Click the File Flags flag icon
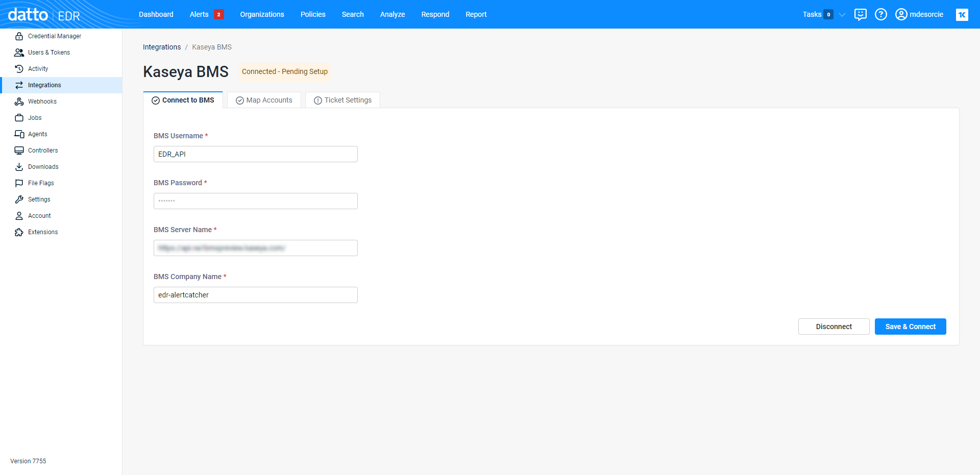The height and width of the screenshot is (475, 980). (x=19, y=183)
